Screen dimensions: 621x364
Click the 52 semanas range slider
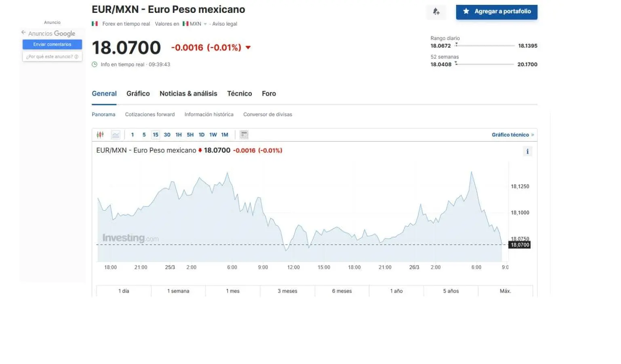tap(484, 64)
